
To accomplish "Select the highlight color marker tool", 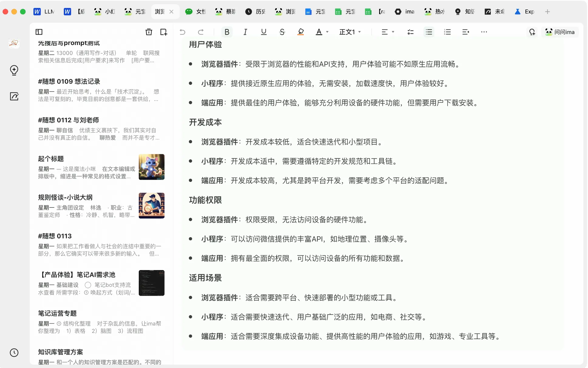I will click(300, 32).
